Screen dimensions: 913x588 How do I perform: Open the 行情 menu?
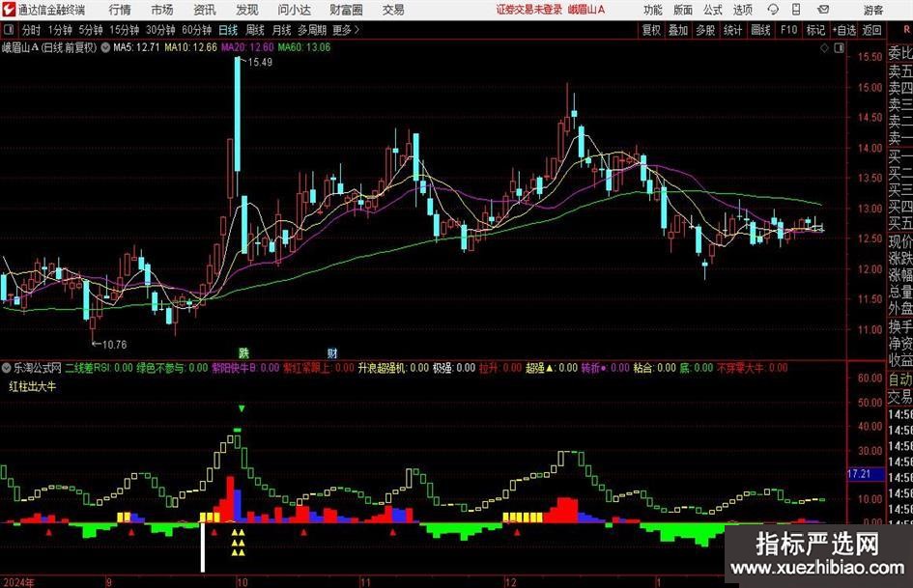120,10
